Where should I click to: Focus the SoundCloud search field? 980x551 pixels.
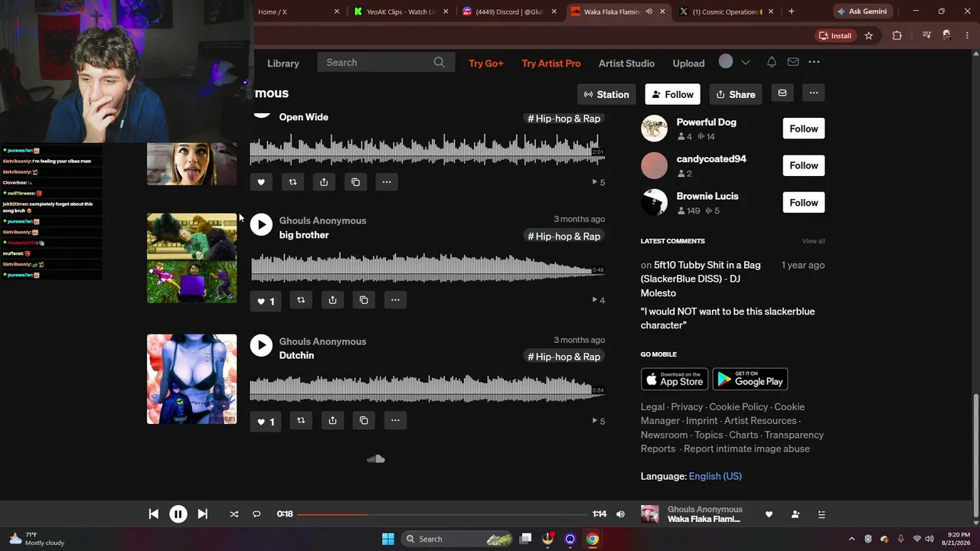386,63
